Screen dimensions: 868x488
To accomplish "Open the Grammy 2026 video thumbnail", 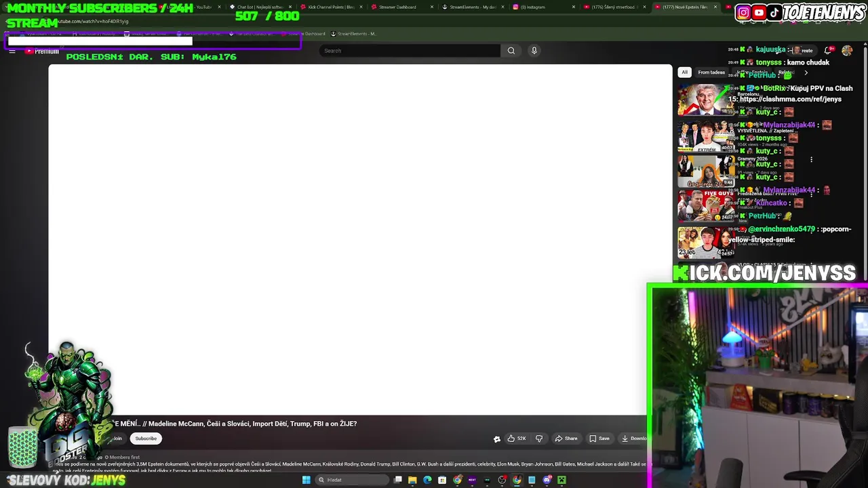I will pyautogui.click(x=707, y=171).
